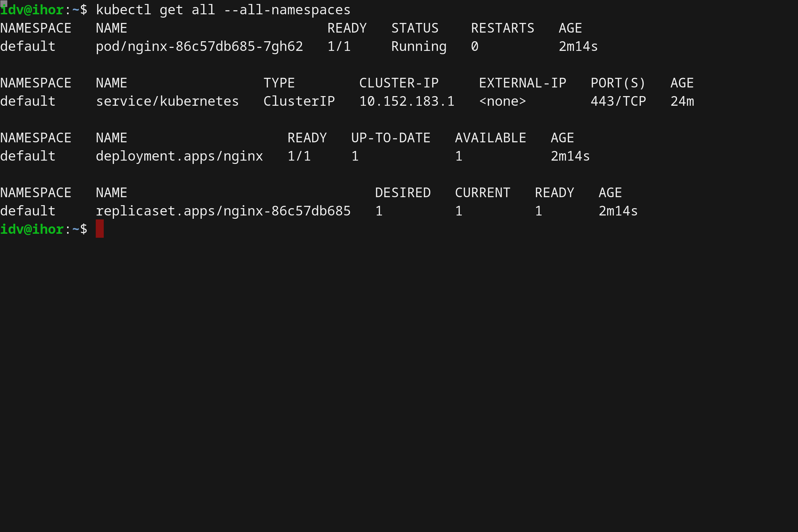Select the 10.152.183.1 cluster IP address
Viewport: 798px width, 532px height.
tap(407, 101)
